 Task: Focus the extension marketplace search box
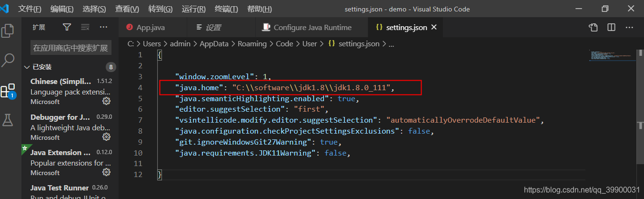[71, 48]
